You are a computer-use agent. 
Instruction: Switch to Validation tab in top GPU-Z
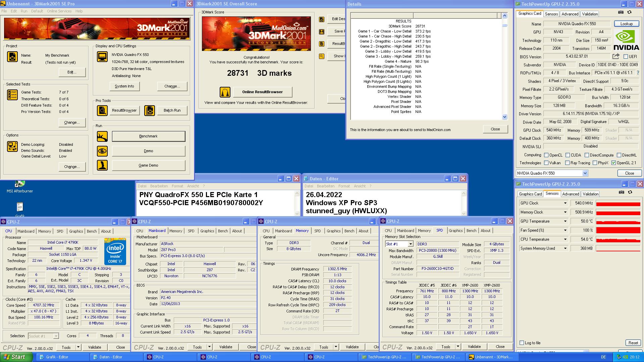pos(590,14)
